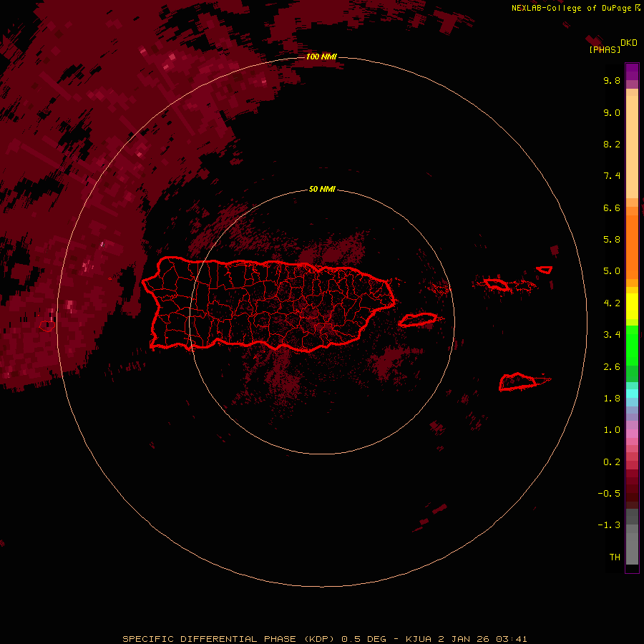Click the TH label on color scale

pyautogui.click(x=615, y=557)
